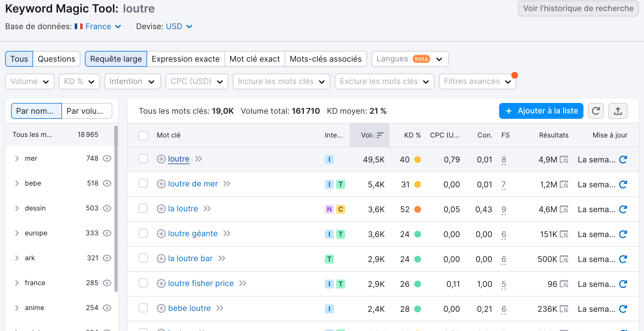Open SERP results icon for la loutre
644x331 pixels.
(564, 209)
